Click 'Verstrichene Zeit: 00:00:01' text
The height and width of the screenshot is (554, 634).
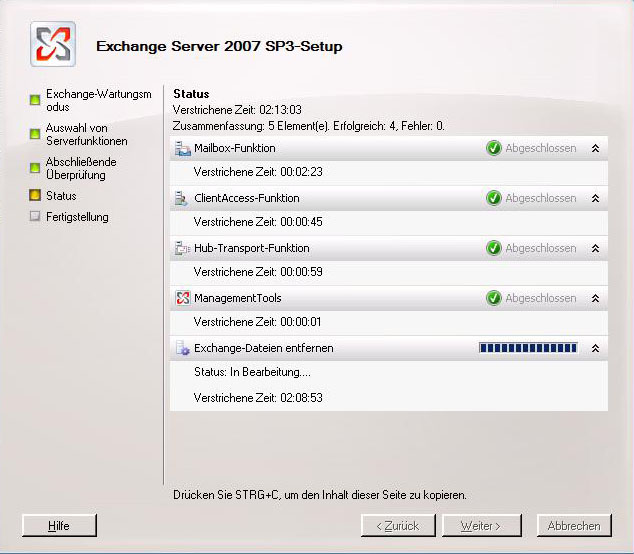(257, 322)
